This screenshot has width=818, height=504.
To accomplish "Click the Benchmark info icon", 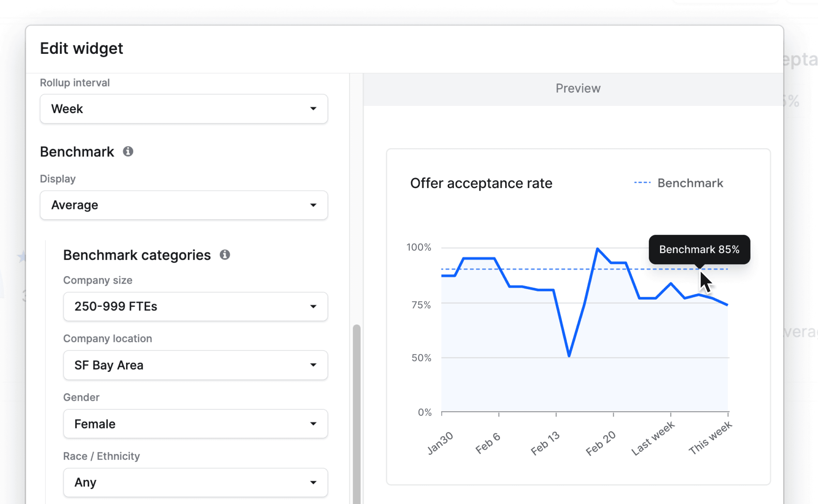I will pyautogui.click(x=128, y=152).
